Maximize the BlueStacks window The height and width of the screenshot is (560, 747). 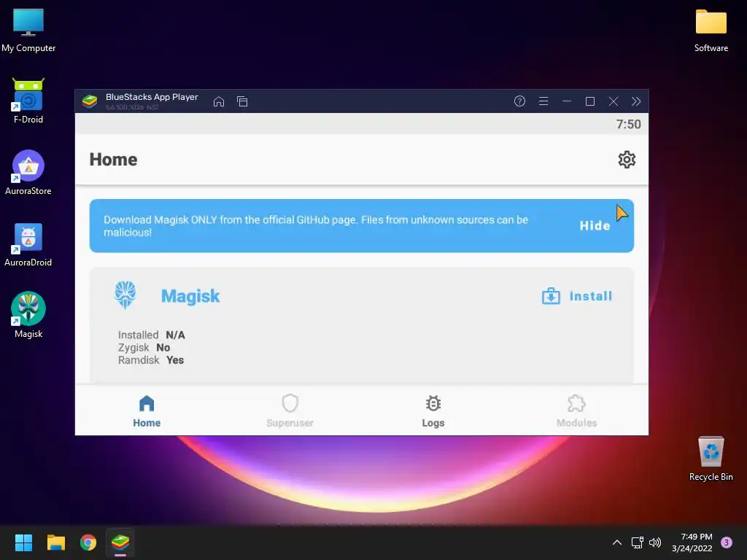click(589, 101)
